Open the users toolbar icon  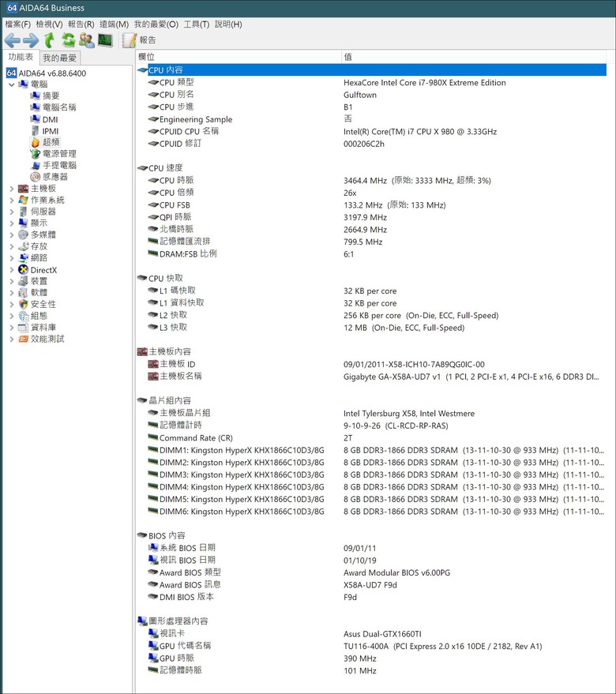[x=87, y=40]
